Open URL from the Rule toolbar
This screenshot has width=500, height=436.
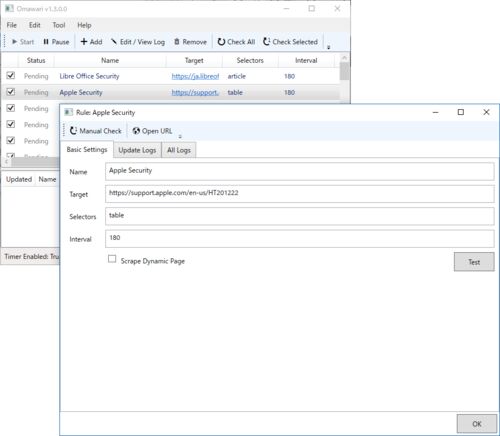pyautogui.click(x=152, y=131)
